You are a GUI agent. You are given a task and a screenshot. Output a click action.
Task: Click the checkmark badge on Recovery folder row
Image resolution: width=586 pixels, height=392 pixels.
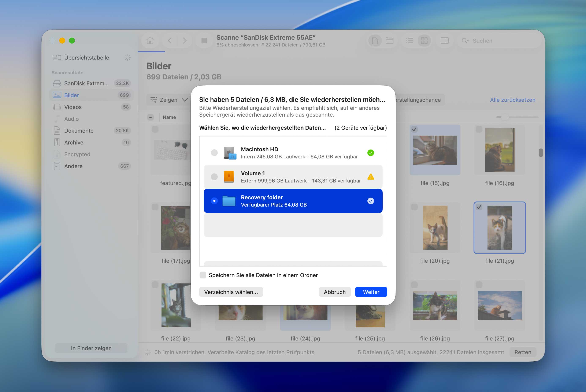pyautogui.click(x=371, y=201)
